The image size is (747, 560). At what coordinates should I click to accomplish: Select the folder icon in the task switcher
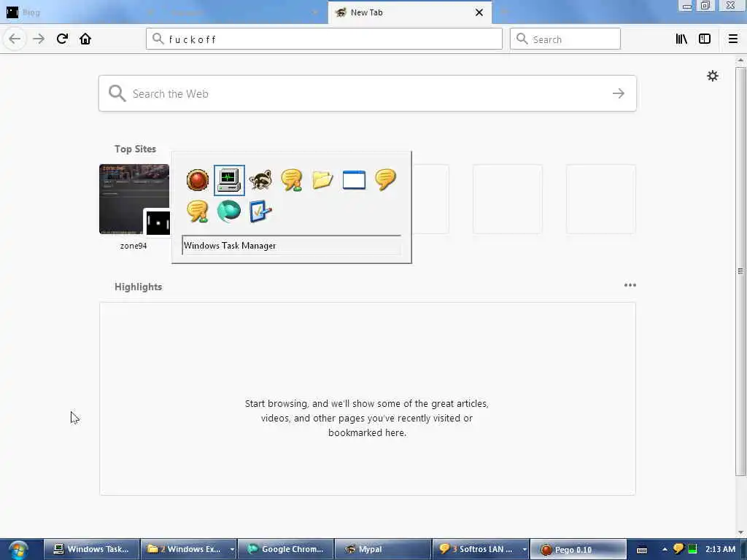pos(322,180)
